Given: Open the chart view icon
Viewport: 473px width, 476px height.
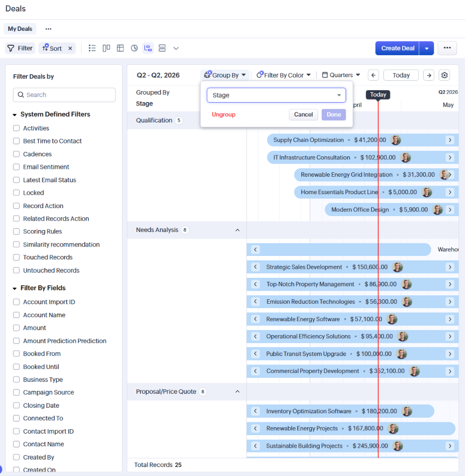Looking at the screenshot, I should (x=134, y=48).
